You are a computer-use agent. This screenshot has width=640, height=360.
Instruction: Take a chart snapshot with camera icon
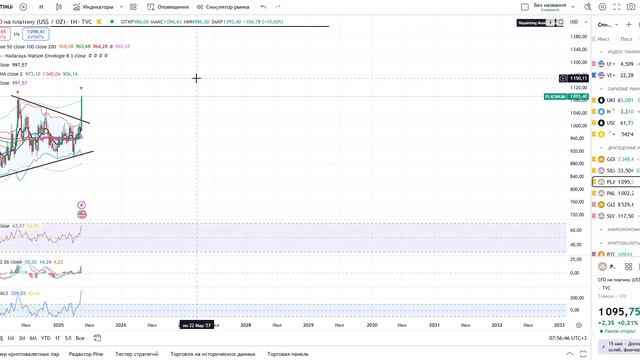pyautogui.click(x=631, y=7)
